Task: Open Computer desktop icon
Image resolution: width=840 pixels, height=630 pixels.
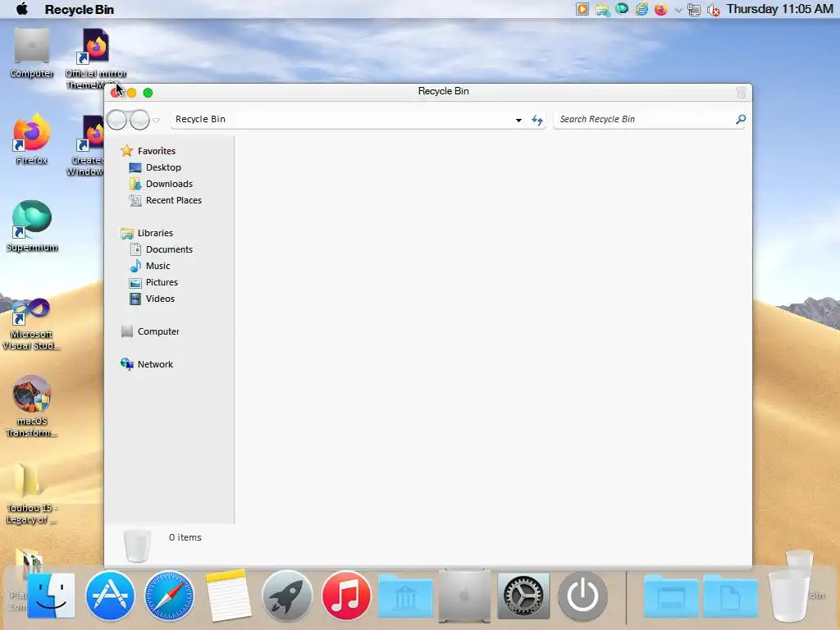Action: click(32, 53)
